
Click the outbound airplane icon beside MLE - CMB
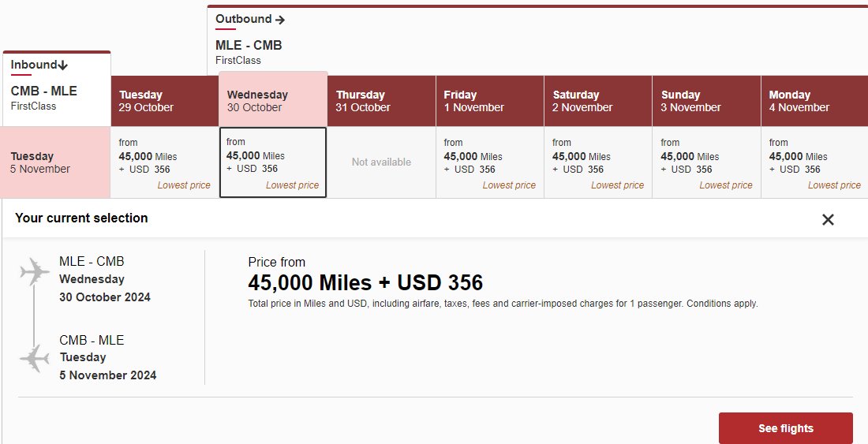(34, 271)
